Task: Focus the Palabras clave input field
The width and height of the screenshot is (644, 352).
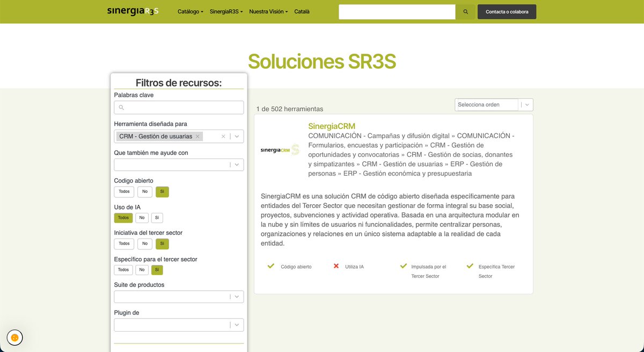Action: tap(179, 107)
